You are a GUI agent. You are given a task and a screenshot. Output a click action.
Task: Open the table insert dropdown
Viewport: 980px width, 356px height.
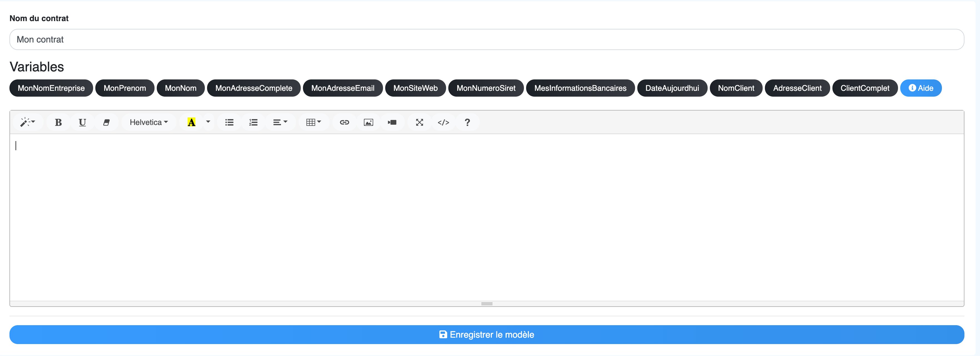[x=314, y=122]
